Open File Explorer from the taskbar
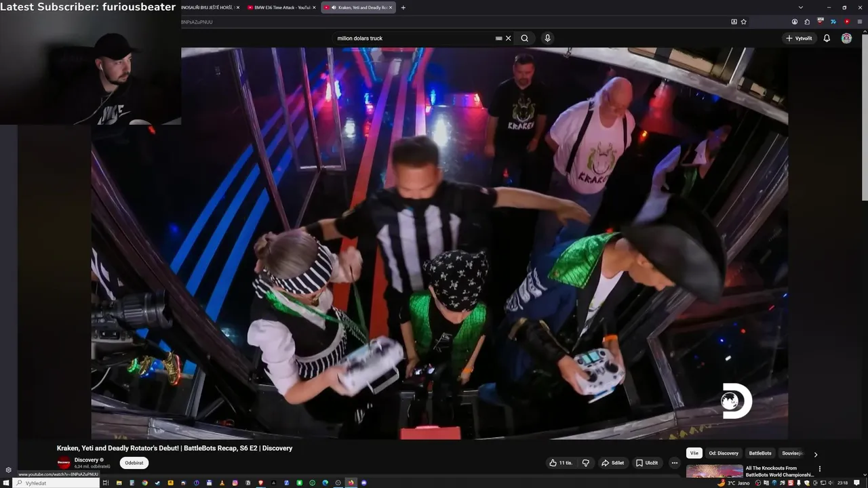Screen dimensions: 868x488 tap(119, 483)
